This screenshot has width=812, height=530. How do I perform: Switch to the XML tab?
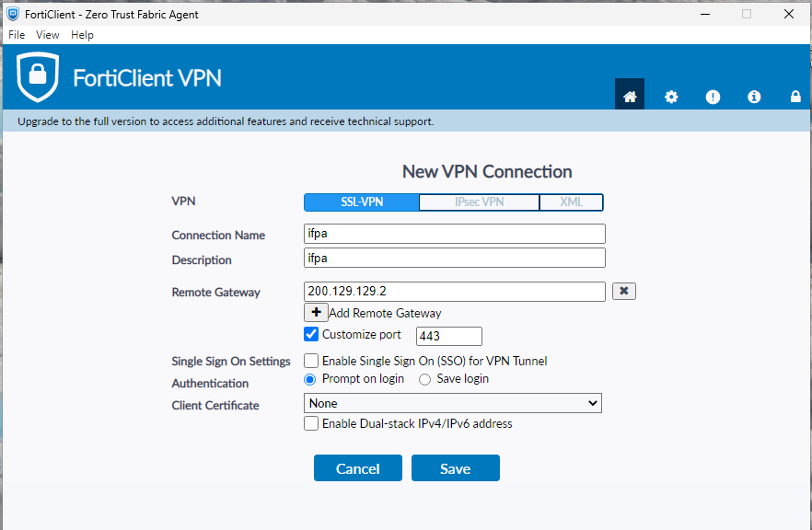click(571, 202)
